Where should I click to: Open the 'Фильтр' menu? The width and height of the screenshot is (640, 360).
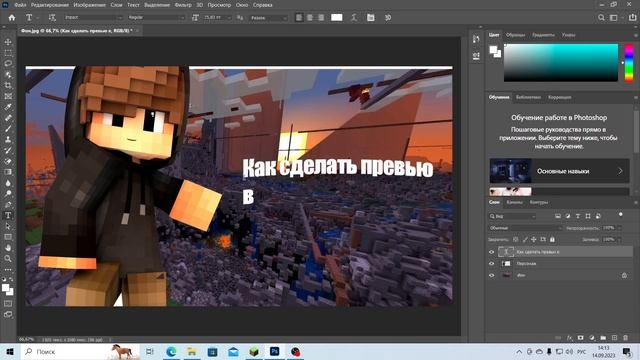point(183,5)
